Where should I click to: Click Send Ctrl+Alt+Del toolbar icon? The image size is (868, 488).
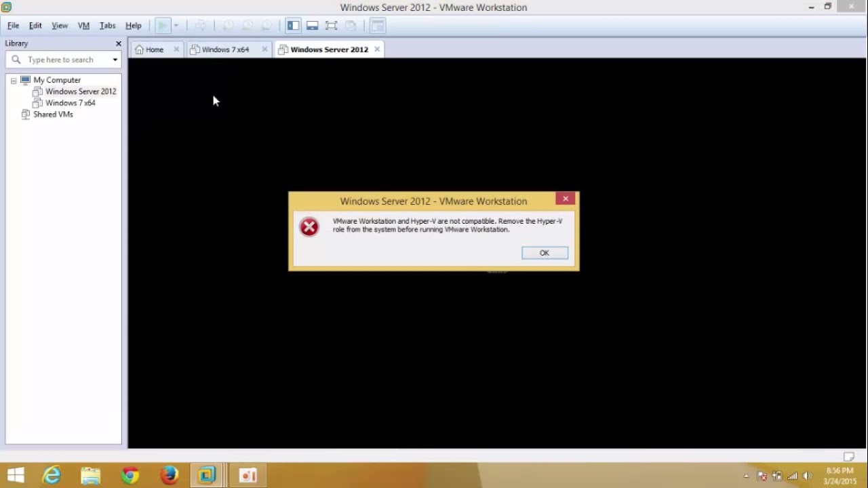pos(200,26)
